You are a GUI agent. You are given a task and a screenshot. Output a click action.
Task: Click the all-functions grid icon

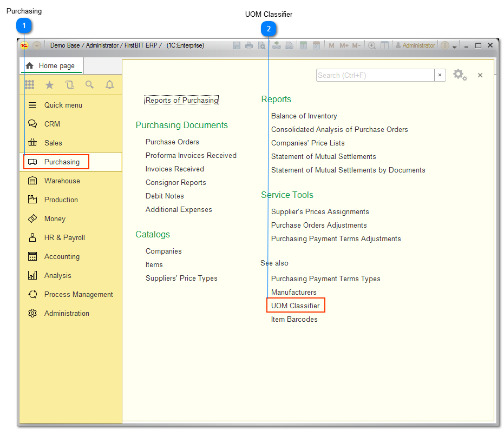tap(30, 85)
